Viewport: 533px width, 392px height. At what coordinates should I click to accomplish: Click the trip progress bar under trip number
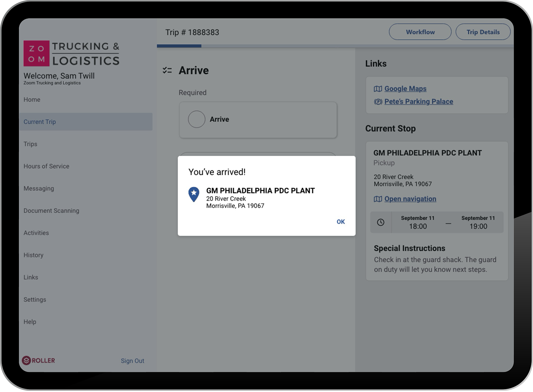(335, 46)
